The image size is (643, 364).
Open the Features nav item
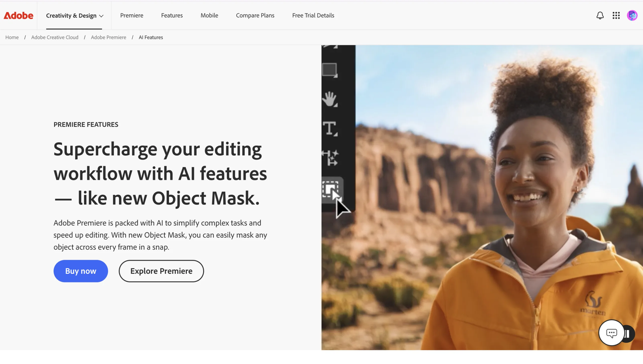pyautogui.click(x=172, y=16)
